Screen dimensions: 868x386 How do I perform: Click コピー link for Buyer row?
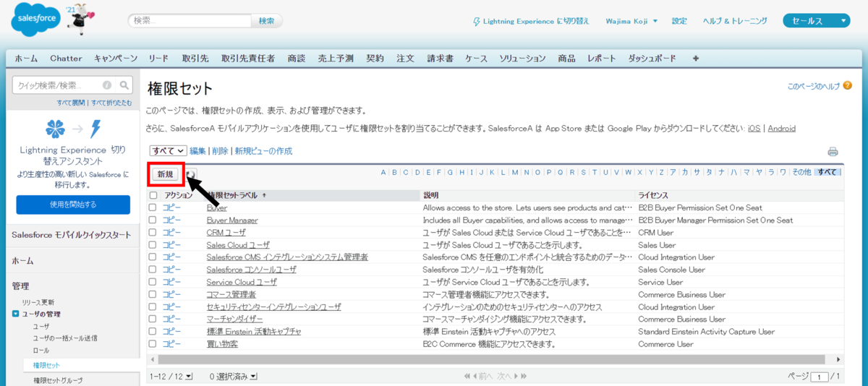(171, 207)
